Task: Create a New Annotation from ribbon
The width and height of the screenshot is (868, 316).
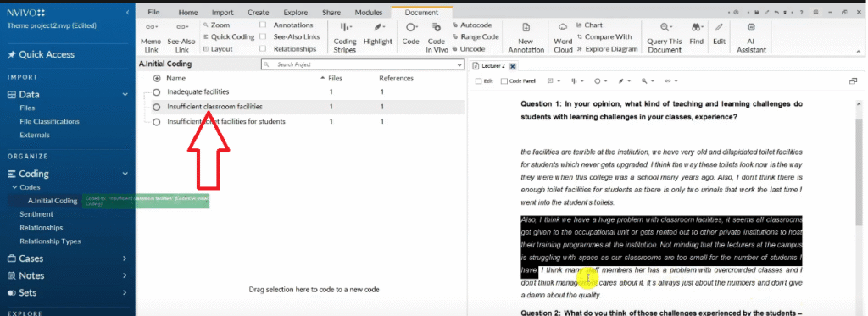Action: (x=526, y=38)
